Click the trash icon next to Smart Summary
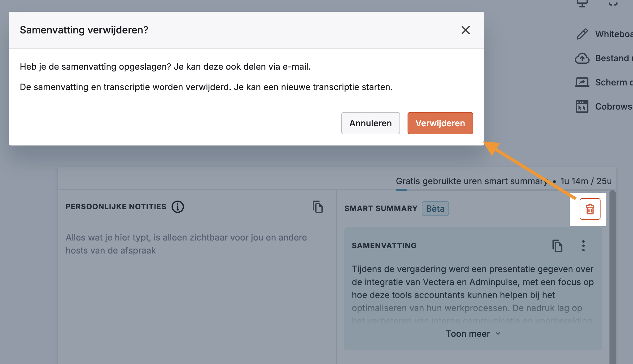This screenshot has height=364, width=633. pyautogui.click(x=590, y=209)
